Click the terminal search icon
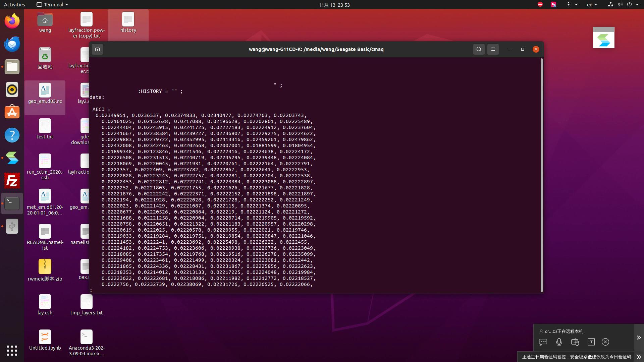 coord(479,49)
